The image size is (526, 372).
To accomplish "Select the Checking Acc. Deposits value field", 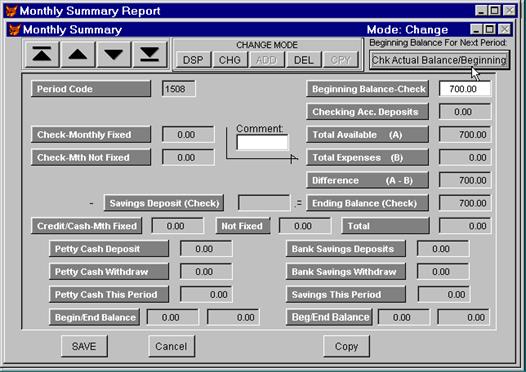I will [465, 112].
